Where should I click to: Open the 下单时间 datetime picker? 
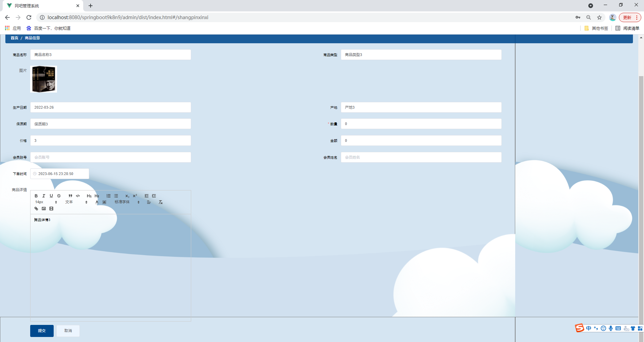pos(60,174)
